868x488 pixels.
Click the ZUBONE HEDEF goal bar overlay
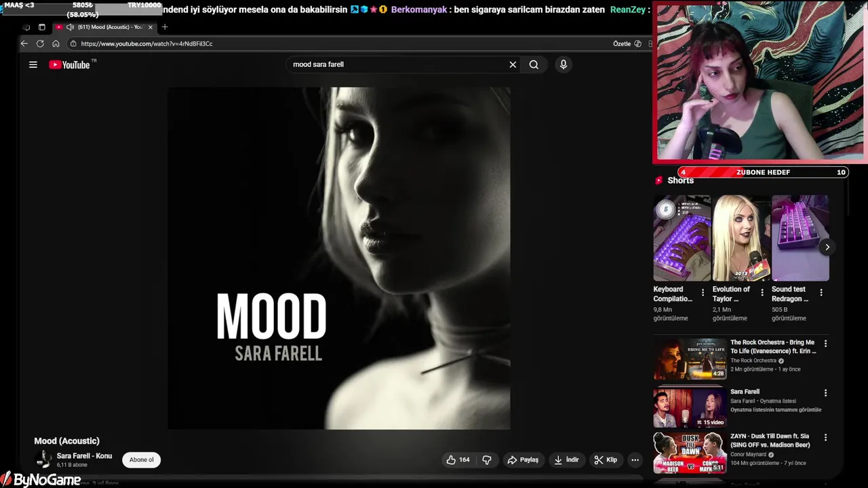(x=763, y=172)
